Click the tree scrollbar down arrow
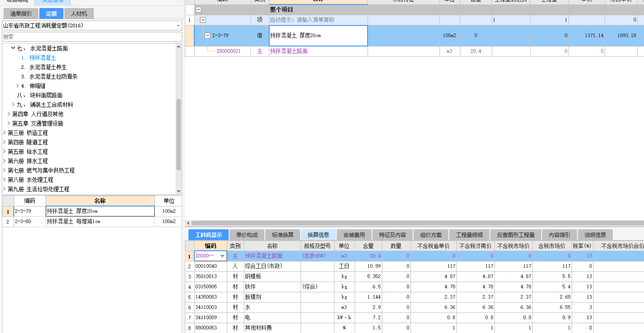 tap(179, 191)
